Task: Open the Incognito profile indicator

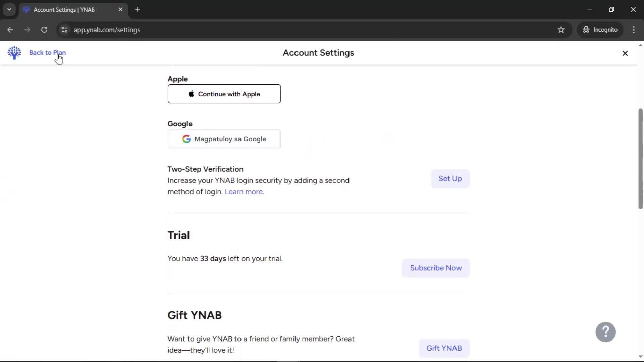Action: coord(600,30)
